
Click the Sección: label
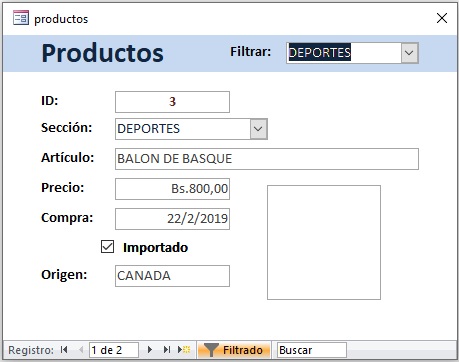(x=67, y=128)
